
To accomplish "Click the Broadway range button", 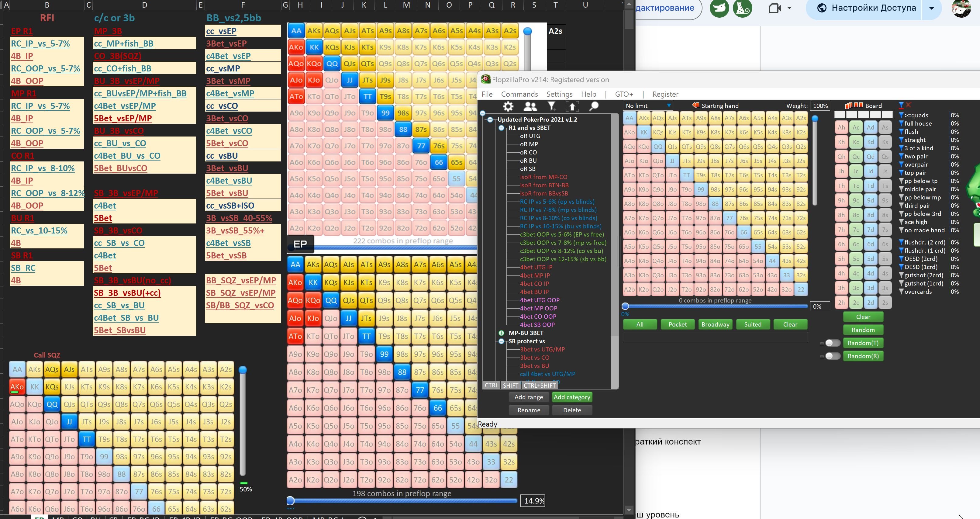I will [x=715, y=324].
